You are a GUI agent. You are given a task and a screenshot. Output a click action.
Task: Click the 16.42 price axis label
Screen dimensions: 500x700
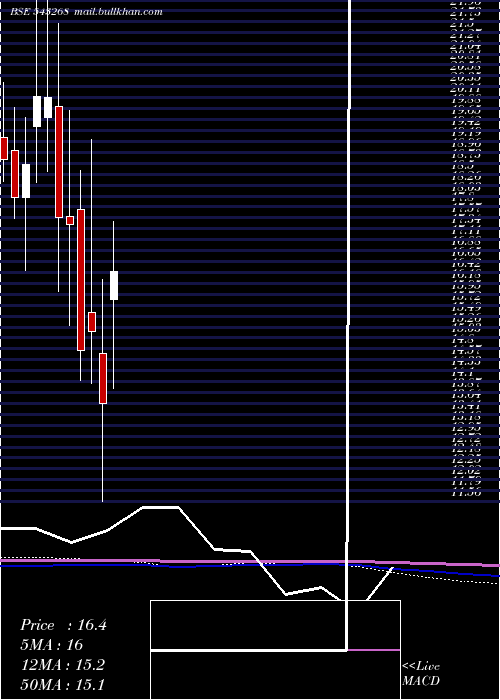coord(466,264)
